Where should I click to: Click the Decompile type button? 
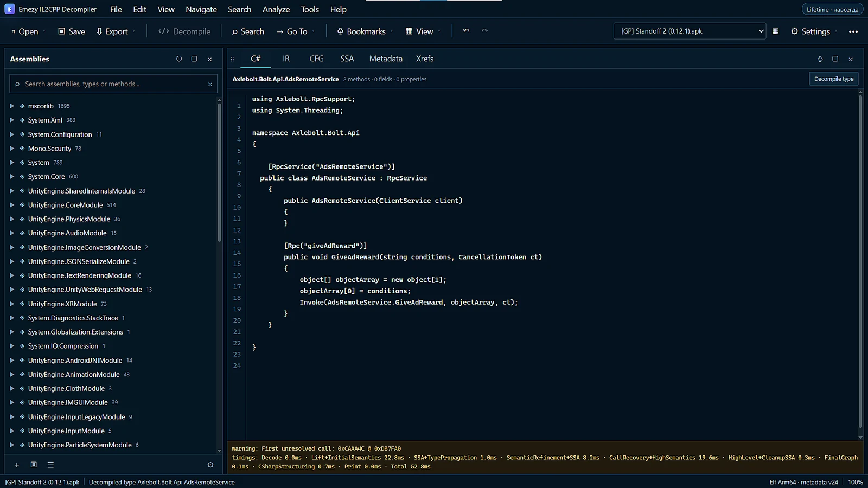coord(834,79)
